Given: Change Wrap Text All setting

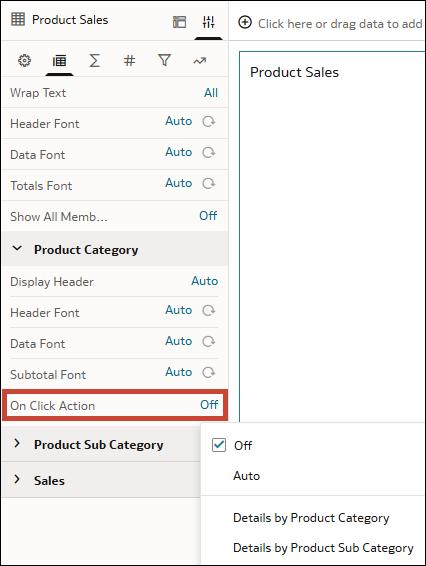Looking at the screenshot, I should pos(211,93).
